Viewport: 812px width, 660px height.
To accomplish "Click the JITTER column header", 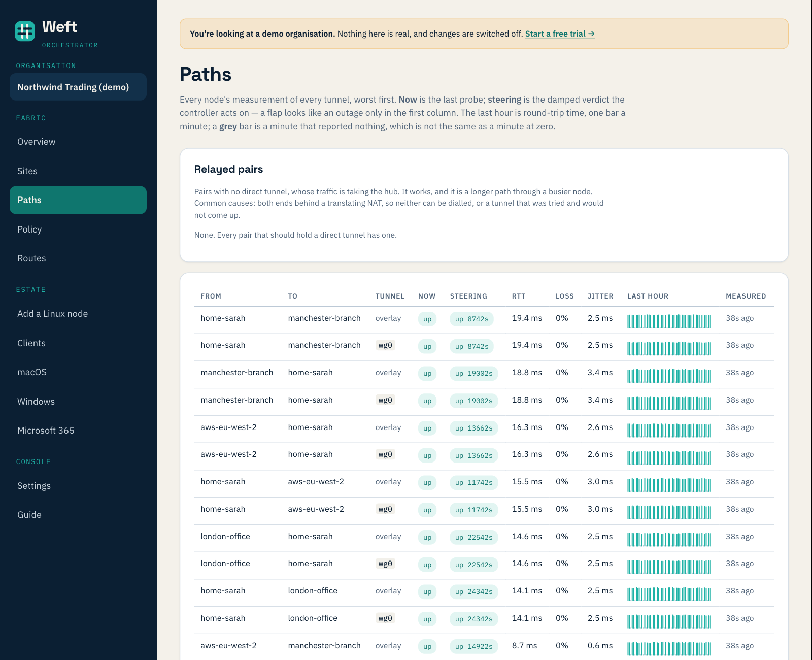I will pos(600,296).
